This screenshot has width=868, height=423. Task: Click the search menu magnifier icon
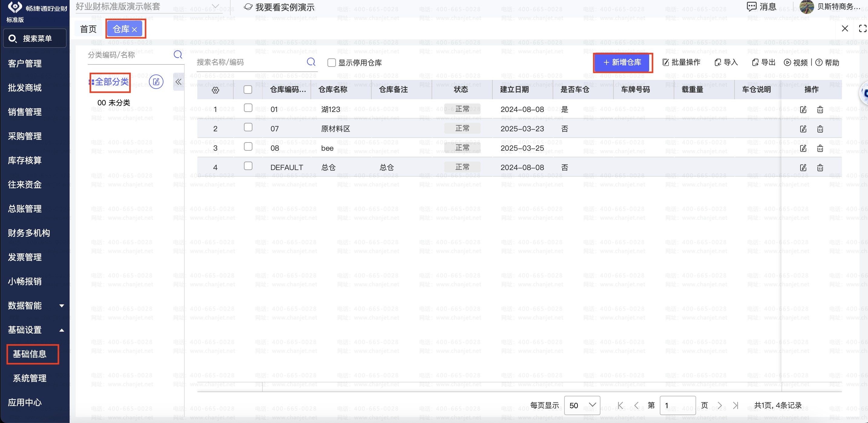click(12, 39)
